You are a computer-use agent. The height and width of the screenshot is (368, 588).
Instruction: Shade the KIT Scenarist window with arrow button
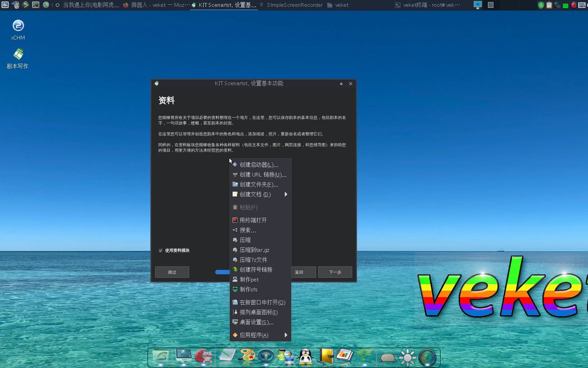(x=341, y=83)
